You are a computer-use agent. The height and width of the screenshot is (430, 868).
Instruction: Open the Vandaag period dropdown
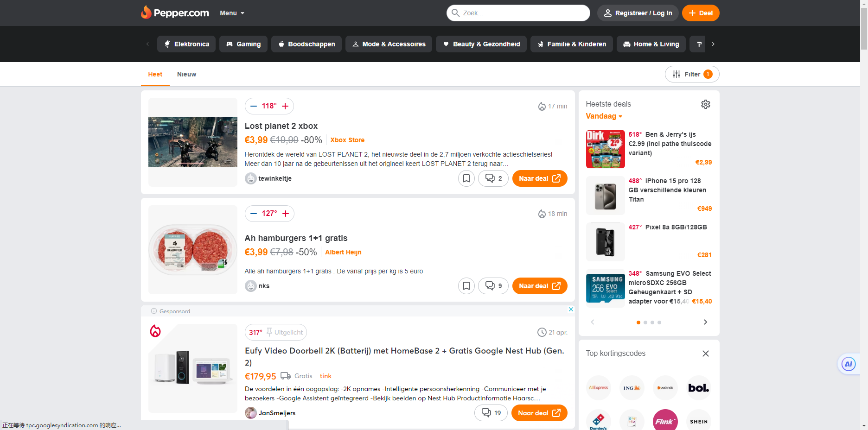(604, 116)
